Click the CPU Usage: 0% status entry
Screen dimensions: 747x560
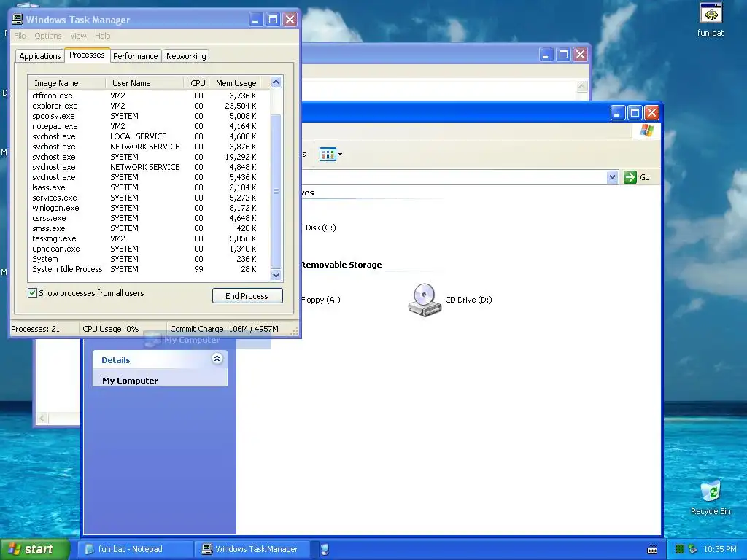111,329
